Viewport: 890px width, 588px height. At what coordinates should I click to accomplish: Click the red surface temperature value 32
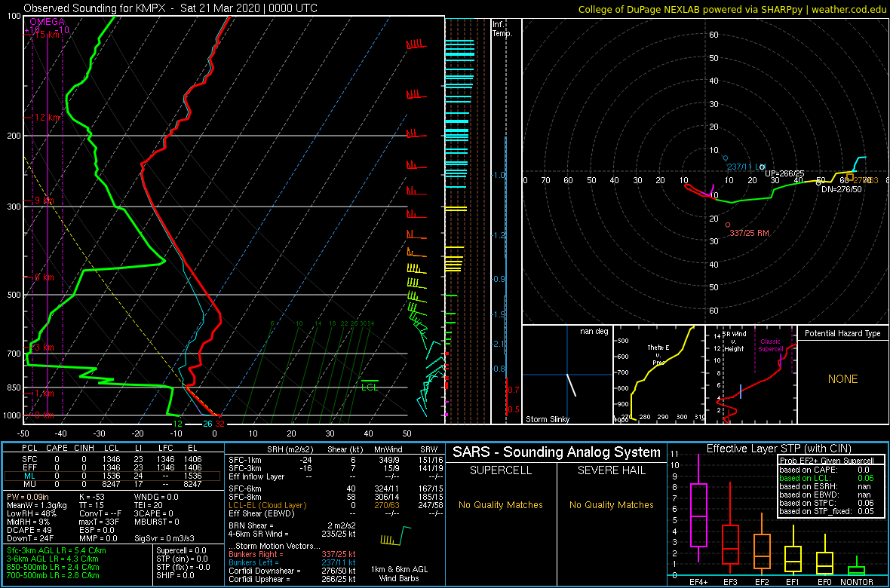(x=220, y=424)
